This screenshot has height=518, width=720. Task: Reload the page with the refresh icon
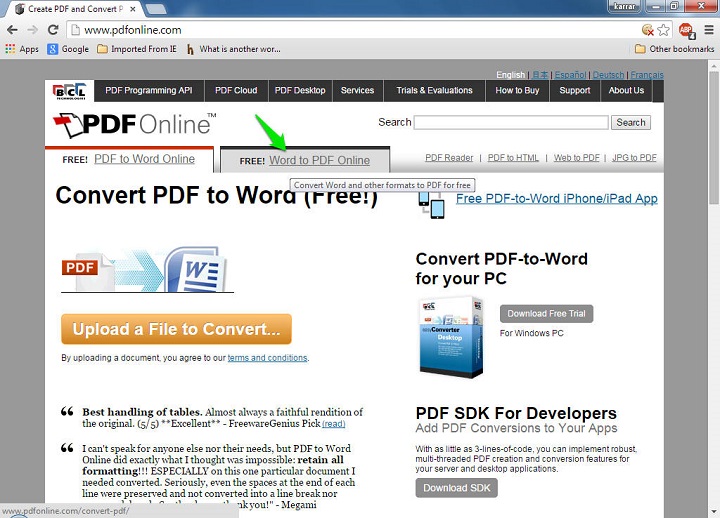[53, 30]
